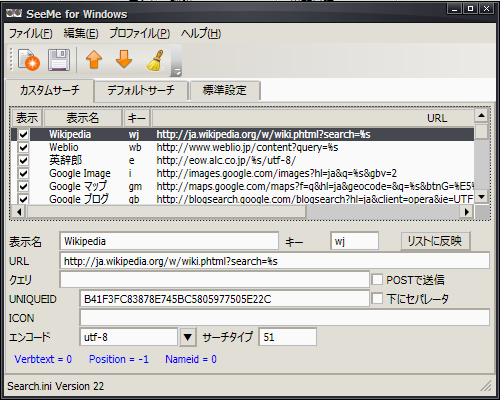The image size is (500, 400).
Task: Click the サーチタイプ field showing 51
Action: pos(288,337)
